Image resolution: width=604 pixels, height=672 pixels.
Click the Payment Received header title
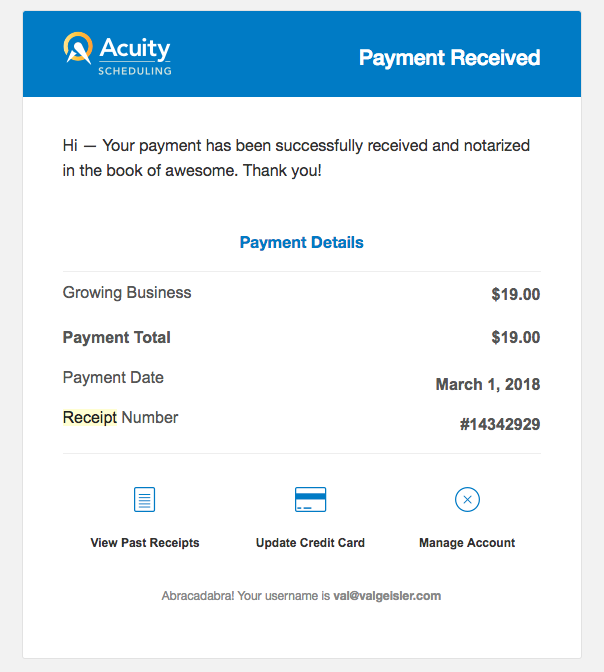450,57
